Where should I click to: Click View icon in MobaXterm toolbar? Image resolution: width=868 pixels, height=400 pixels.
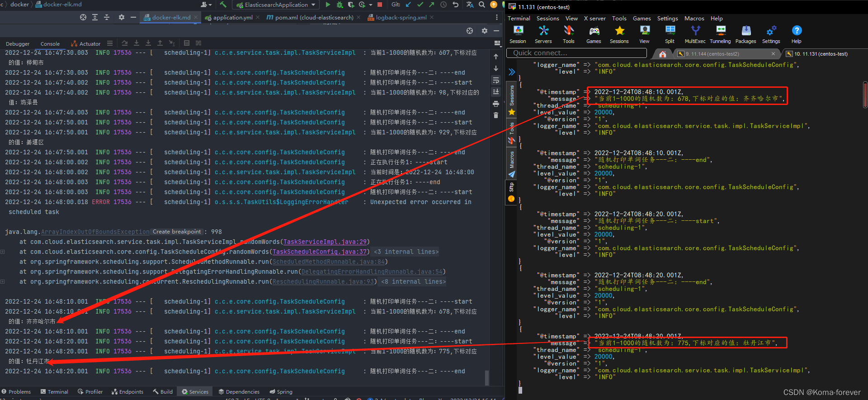[645, 34]
